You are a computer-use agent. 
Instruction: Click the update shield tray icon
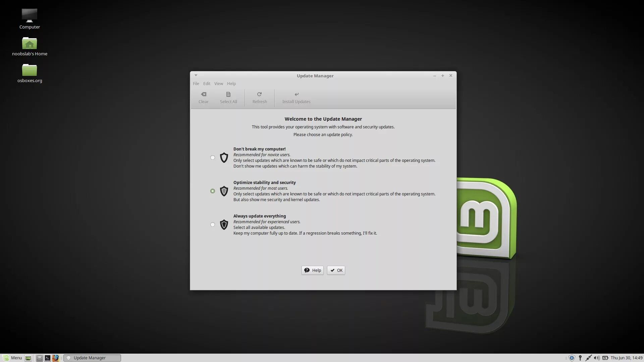pos(572,358)
